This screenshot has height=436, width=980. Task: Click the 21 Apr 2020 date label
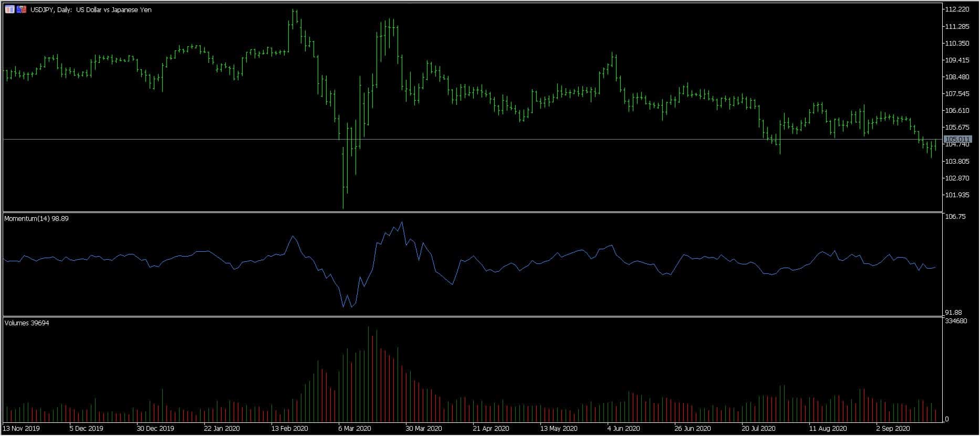[x=491, y=428]
